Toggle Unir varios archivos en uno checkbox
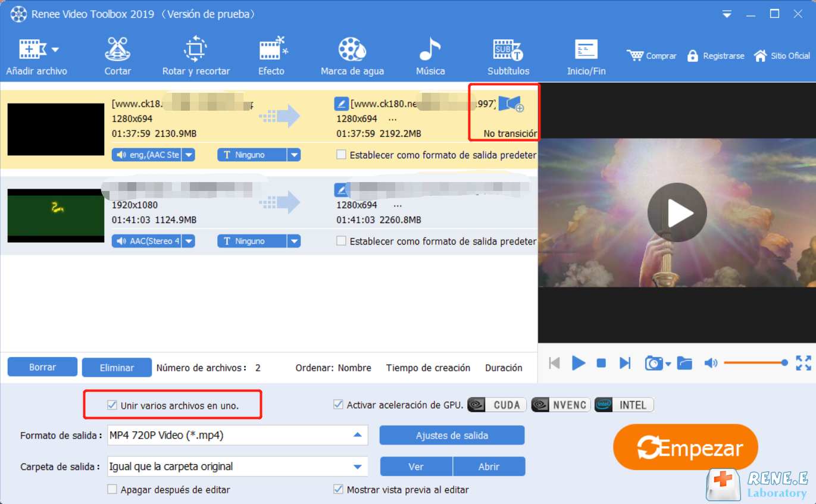 tap(111, 405)
